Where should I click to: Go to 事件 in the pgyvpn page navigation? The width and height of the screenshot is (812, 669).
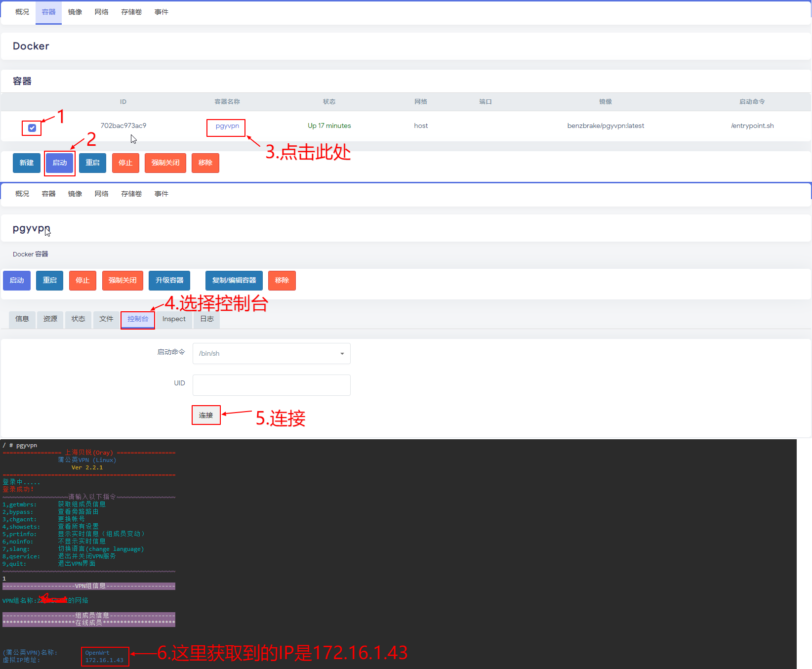162,194
